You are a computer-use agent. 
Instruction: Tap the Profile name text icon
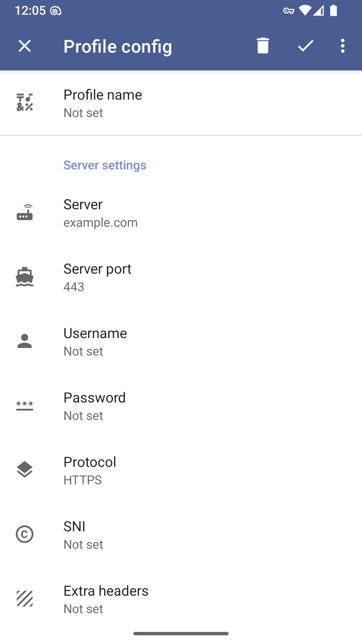coord(25,102)
